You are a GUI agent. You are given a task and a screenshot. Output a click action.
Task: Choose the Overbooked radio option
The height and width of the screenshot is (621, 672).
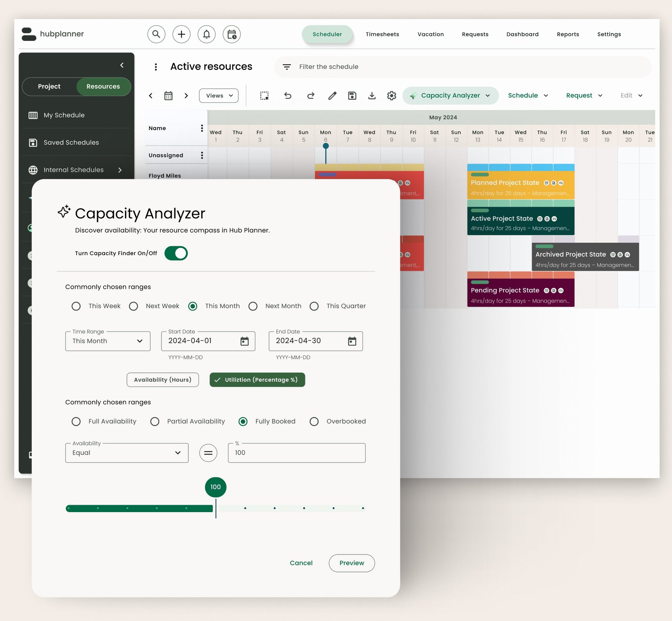(x=314, y=421)
